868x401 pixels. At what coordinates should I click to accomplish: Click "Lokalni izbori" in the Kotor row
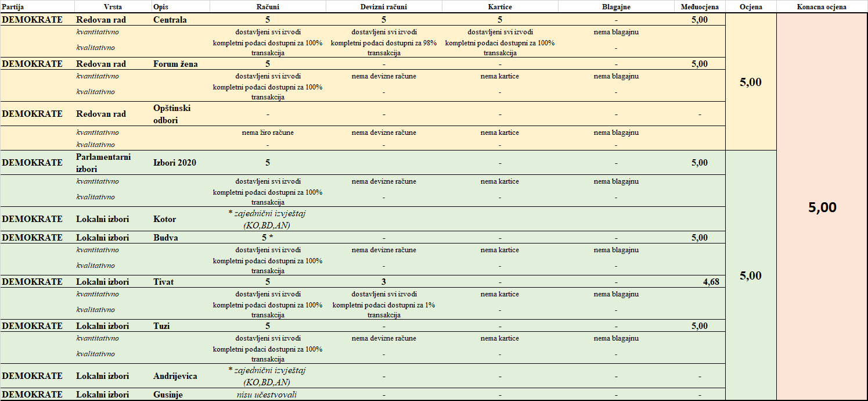click(103, 219)
